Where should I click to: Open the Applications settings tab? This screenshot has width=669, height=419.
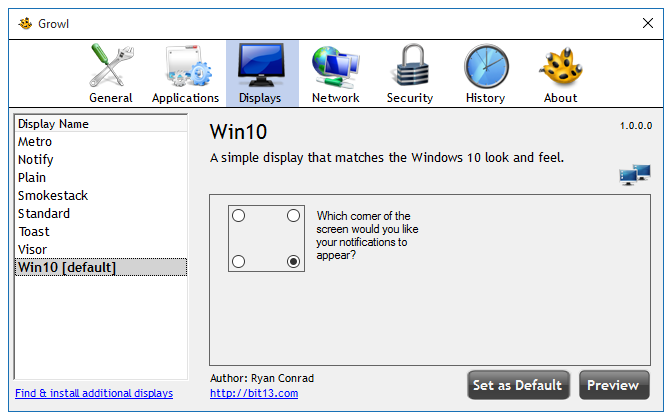[186, 73]
